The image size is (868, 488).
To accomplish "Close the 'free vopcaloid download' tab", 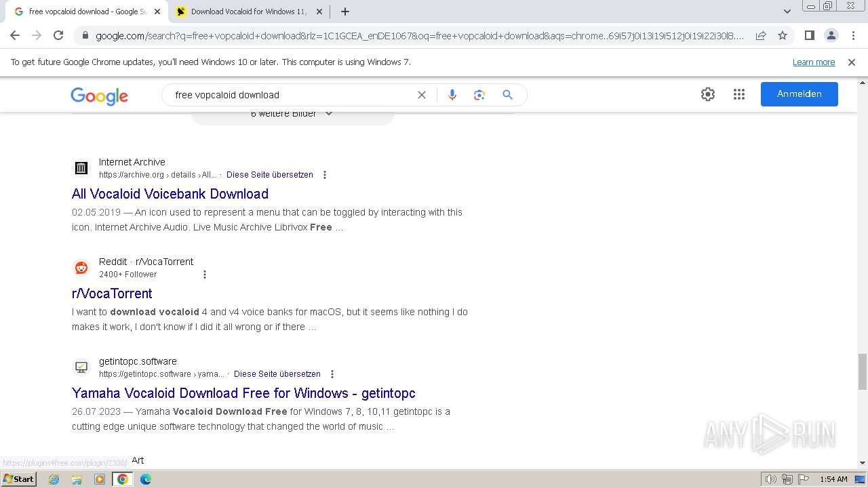I will coord(157,12).
